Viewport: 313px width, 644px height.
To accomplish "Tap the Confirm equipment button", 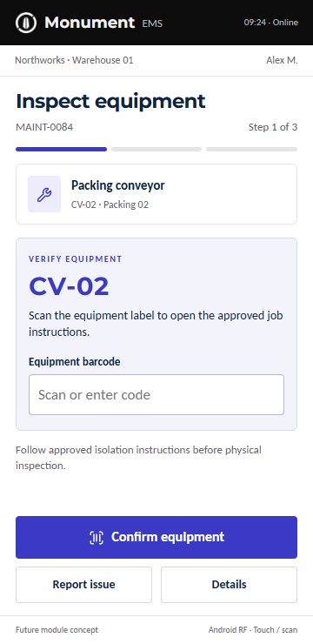I will click(156, 537).
